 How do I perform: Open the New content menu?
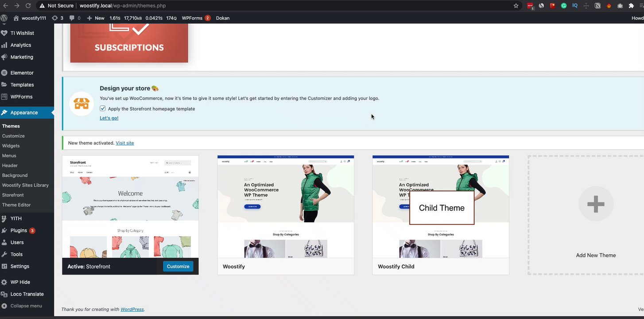[96, 18]
